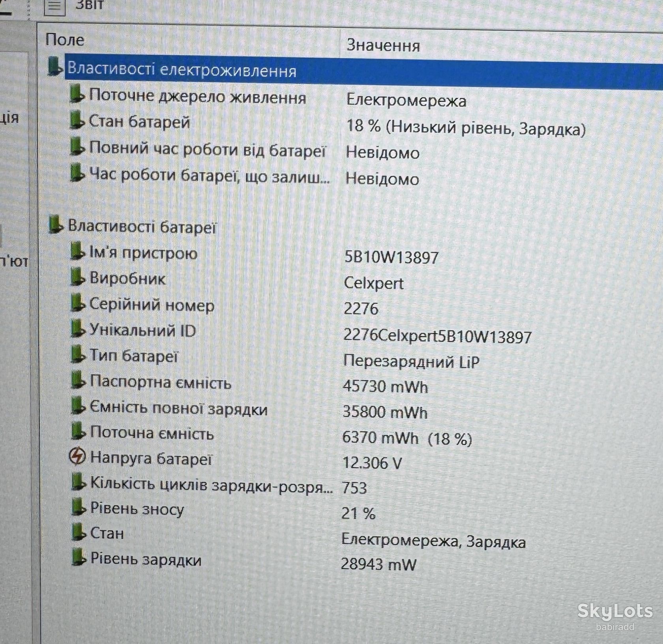Select the cycle count value '753'
Screen dimensions: 663x644
tap(354, 488)
